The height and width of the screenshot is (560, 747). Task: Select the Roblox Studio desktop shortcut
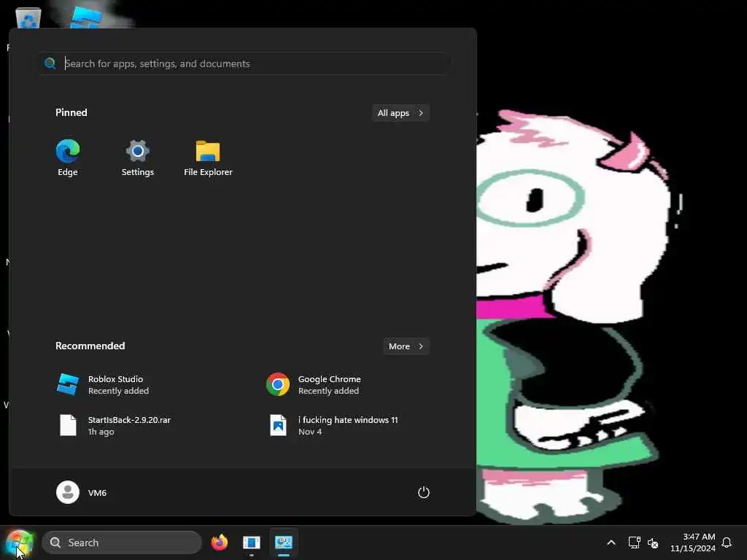click(x=86, y=17)
